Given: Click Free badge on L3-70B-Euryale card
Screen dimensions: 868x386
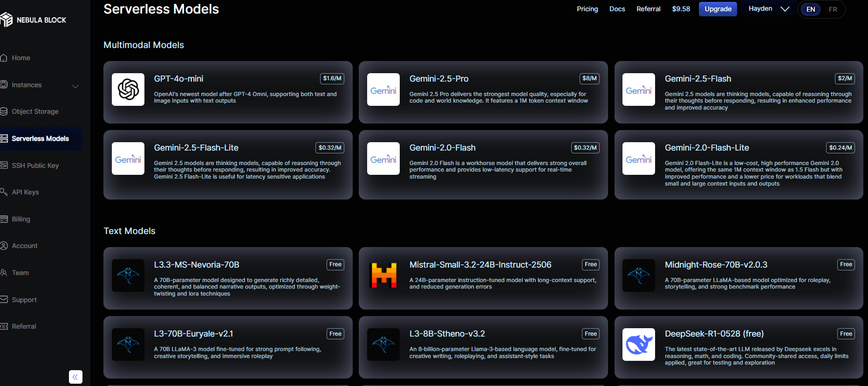Looking at the screenshot, I should (335, 334).
